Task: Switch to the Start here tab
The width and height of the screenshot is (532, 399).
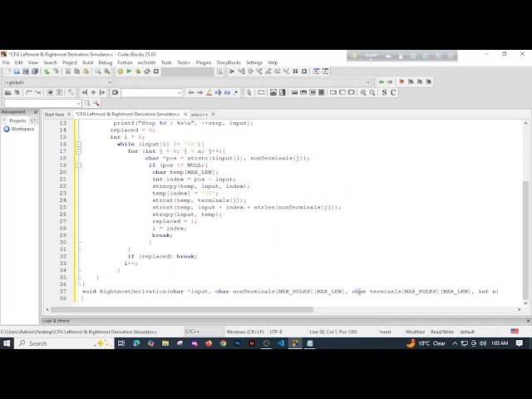Action: point(54,115)
